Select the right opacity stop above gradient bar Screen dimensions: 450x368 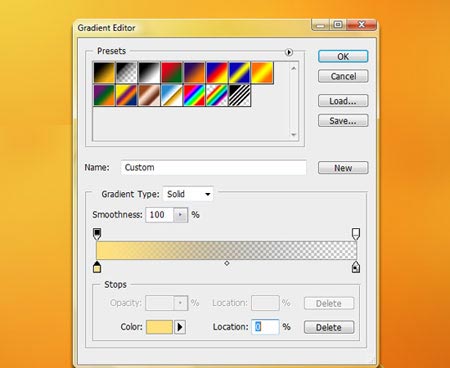tap(356, 234)
